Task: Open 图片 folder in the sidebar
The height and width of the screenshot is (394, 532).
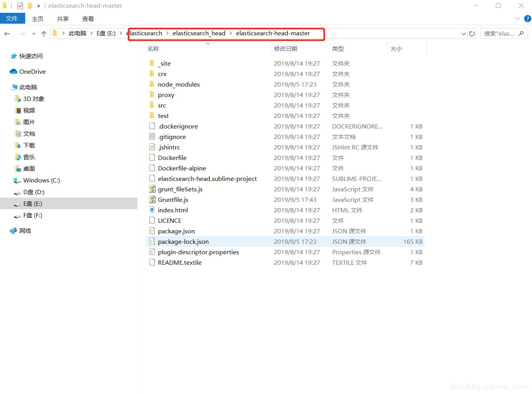Action: point(29,122)
